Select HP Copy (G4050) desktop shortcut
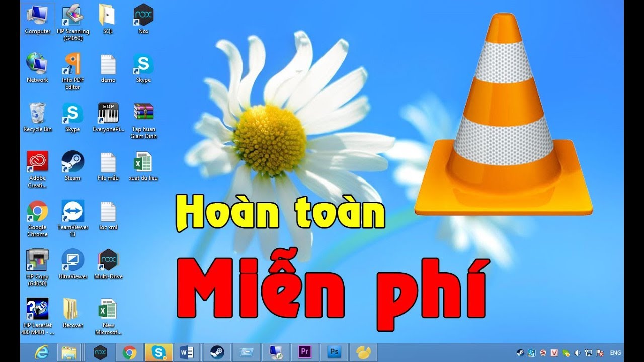This screenshot has width=644, height=362. click(x=38, y=267)
